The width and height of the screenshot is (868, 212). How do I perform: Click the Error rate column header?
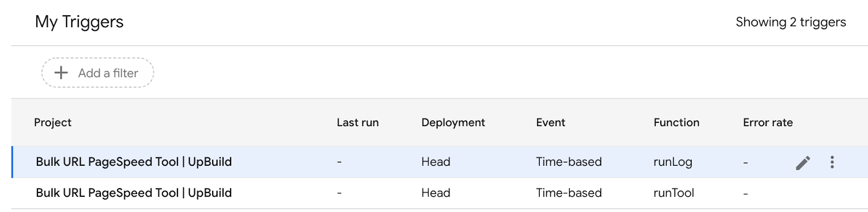[x=768, y=122]
